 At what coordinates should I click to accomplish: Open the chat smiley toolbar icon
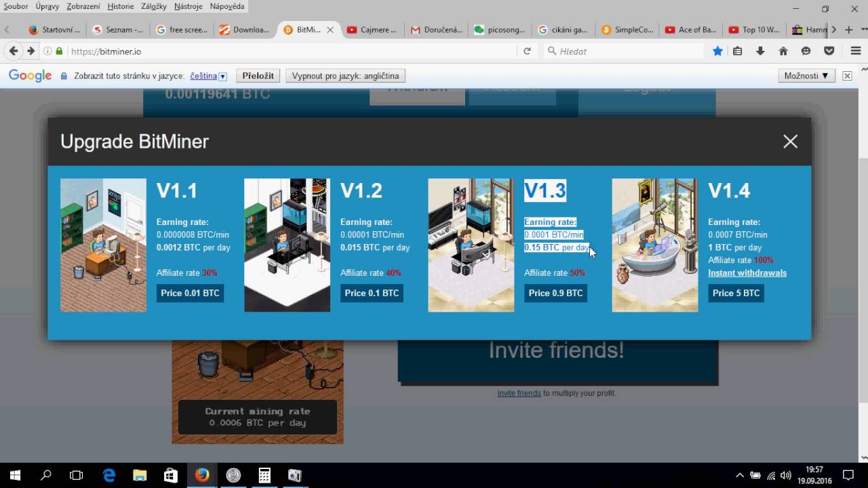[806, 51]
